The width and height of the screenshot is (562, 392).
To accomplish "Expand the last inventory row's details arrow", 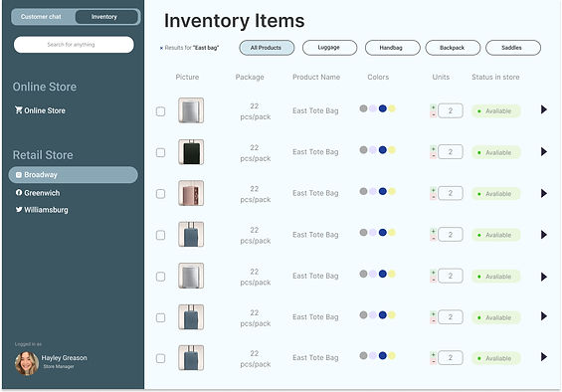I will point(544,357).
